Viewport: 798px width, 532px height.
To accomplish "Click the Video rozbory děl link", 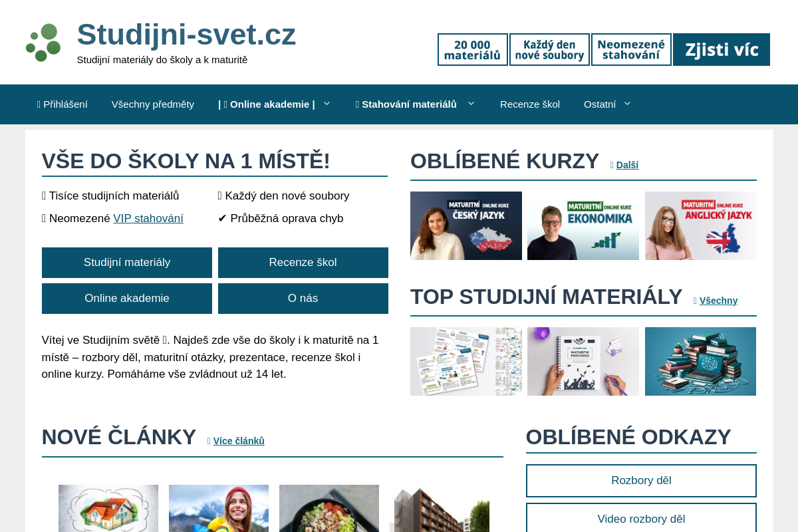I will pos(640,519).
